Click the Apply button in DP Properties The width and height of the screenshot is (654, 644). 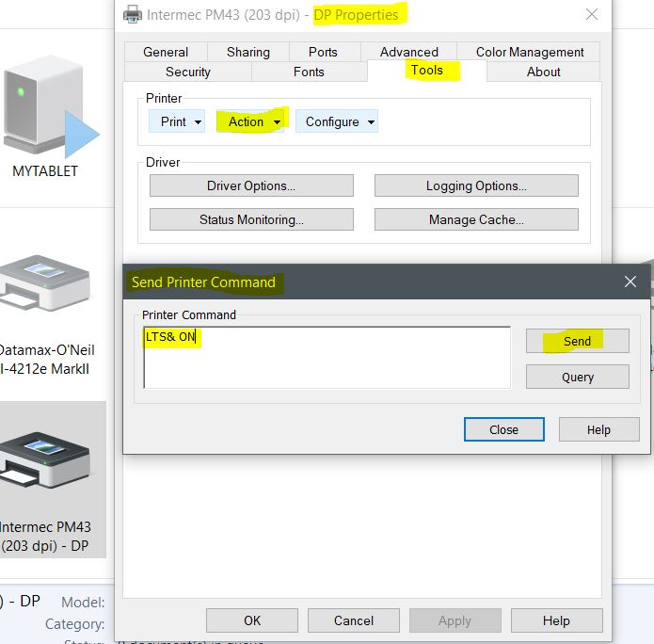[x=455, y=620]
